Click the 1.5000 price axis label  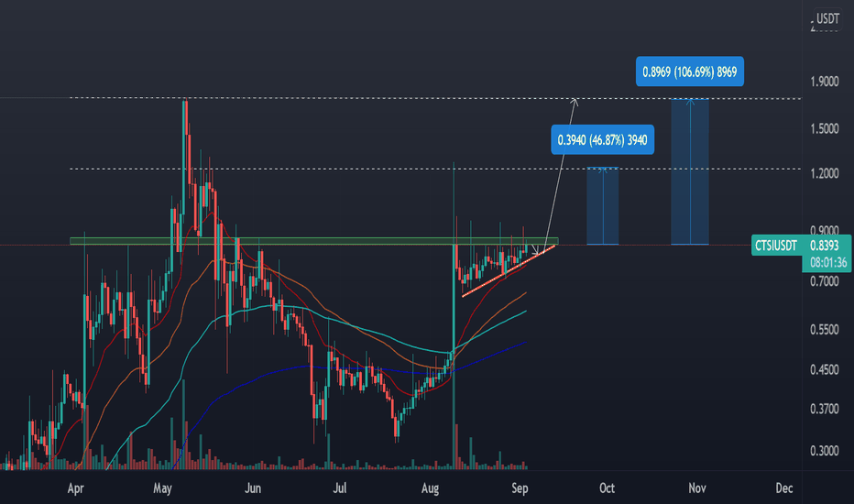coord(824,129)
